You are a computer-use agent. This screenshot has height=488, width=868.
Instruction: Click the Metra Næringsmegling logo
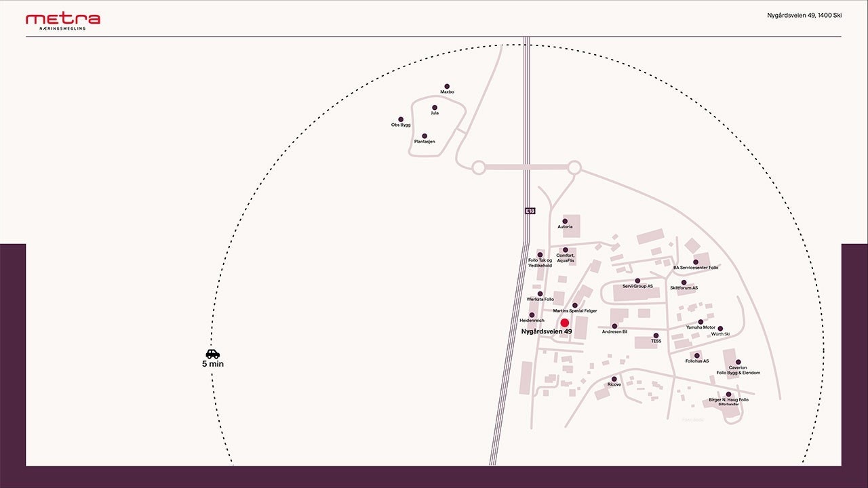click(x=63, y=22)
